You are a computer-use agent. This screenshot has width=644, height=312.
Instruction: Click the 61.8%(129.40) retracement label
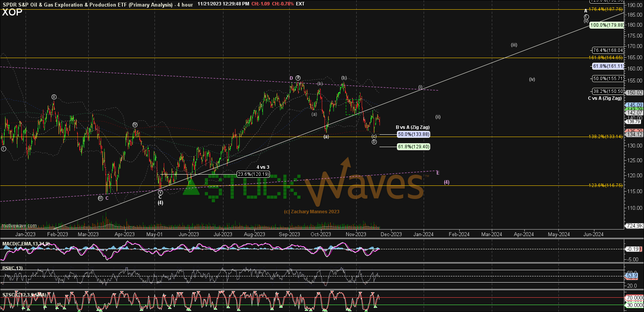coord(414,147)
